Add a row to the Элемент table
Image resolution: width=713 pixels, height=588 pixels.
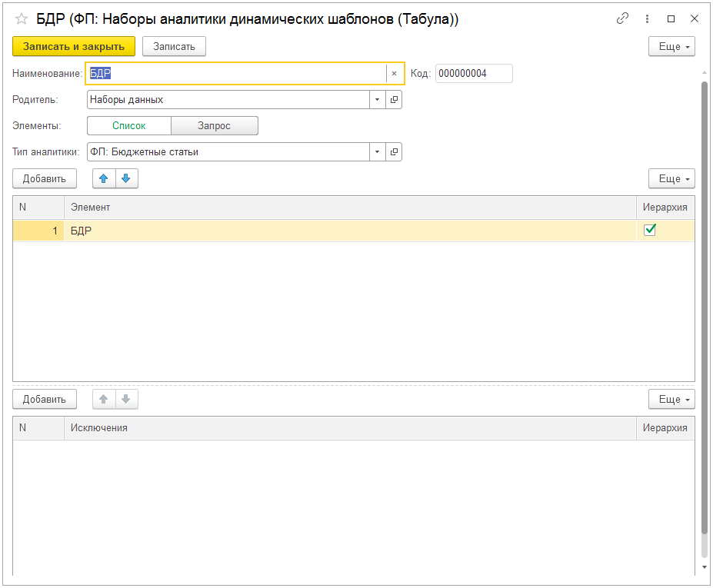tap(45, 178)
